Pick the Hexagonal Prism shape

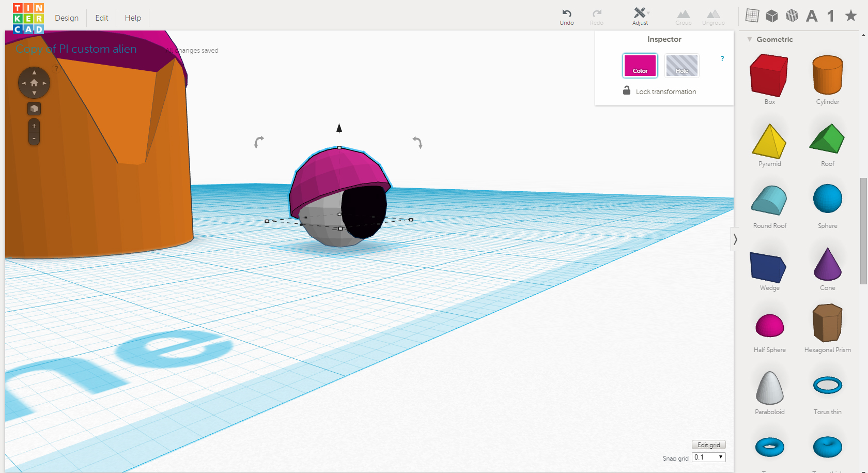(x=828, y=323)
